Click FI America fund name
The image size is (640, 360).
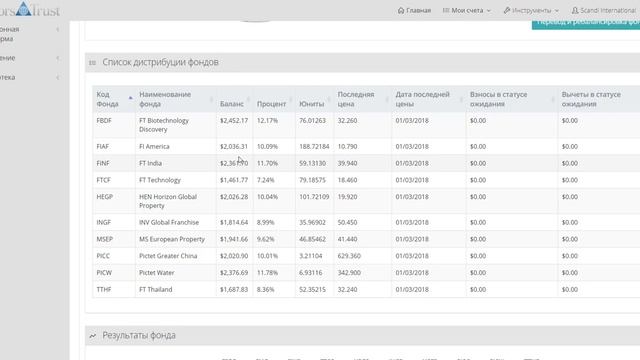[154, 147]
